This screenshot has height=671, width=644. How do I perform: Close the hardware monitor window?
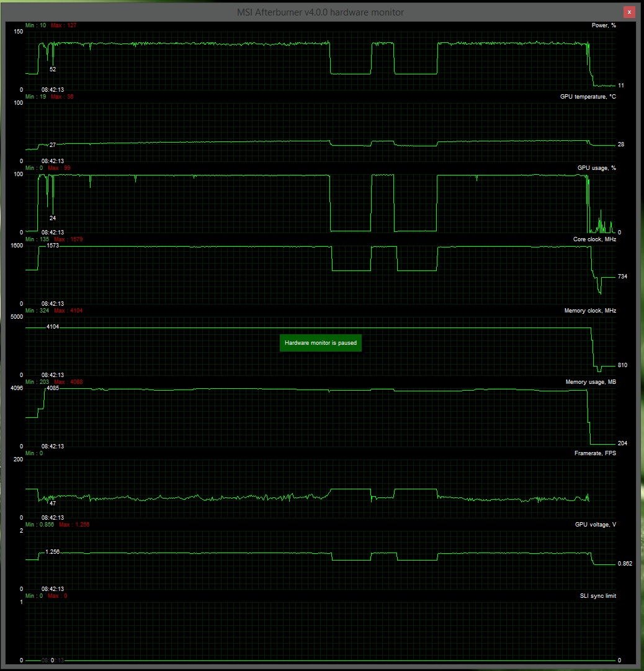(x=629, y=12)
